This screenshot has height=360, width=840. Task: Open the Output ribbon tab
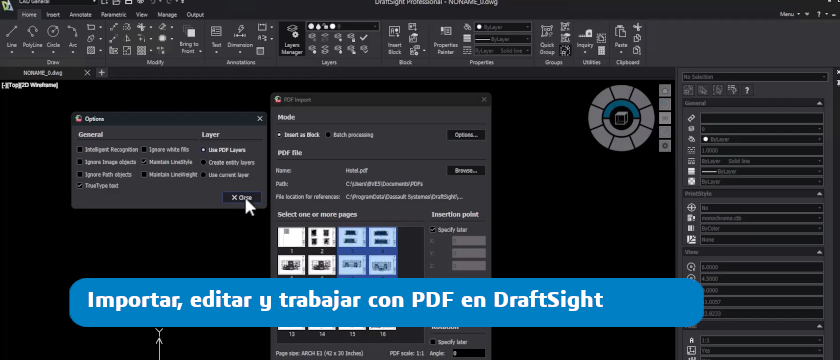point(195,14)
